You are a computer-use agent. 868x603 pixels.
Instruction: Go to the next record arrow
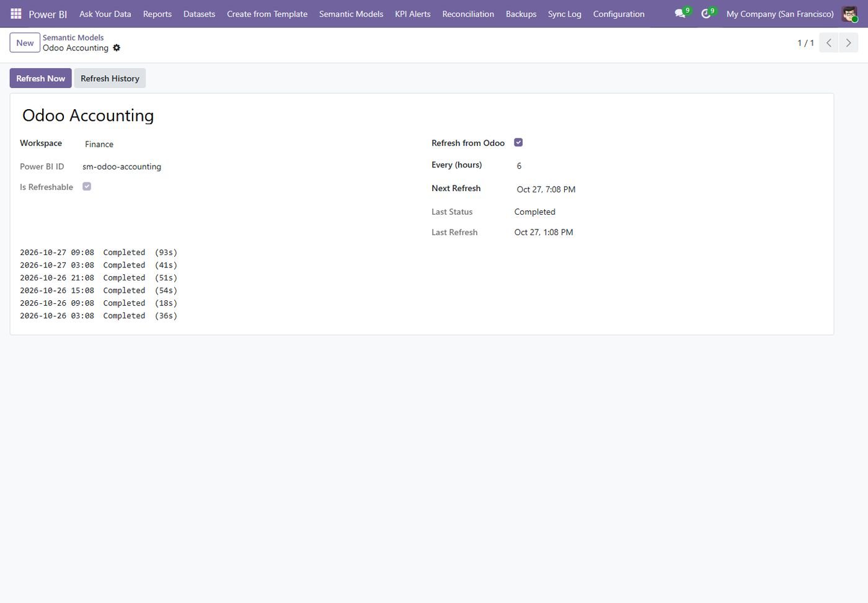point(849,43)
